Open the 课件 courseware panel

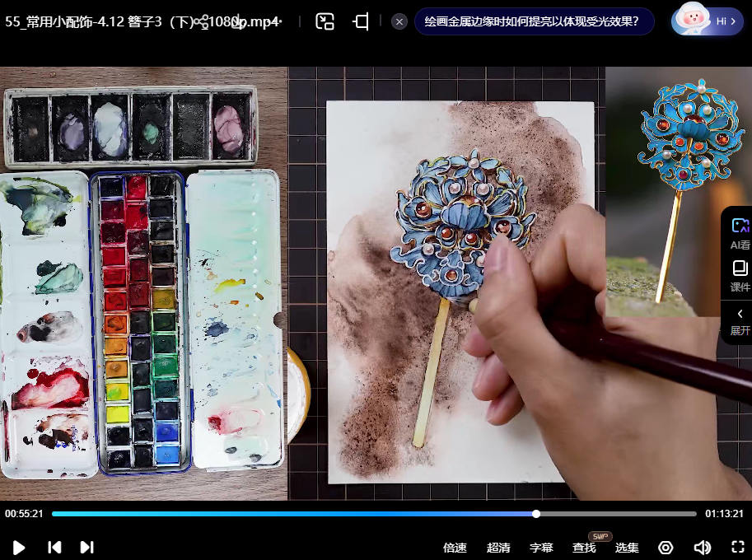[740, 275]
